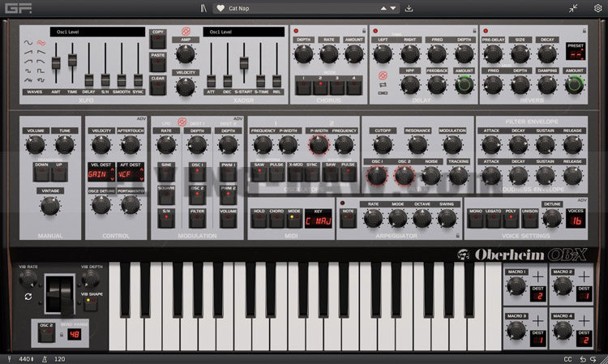608x364 pixels.
Task: Click the metronome icon in status bar
Action: pos(45,359)
